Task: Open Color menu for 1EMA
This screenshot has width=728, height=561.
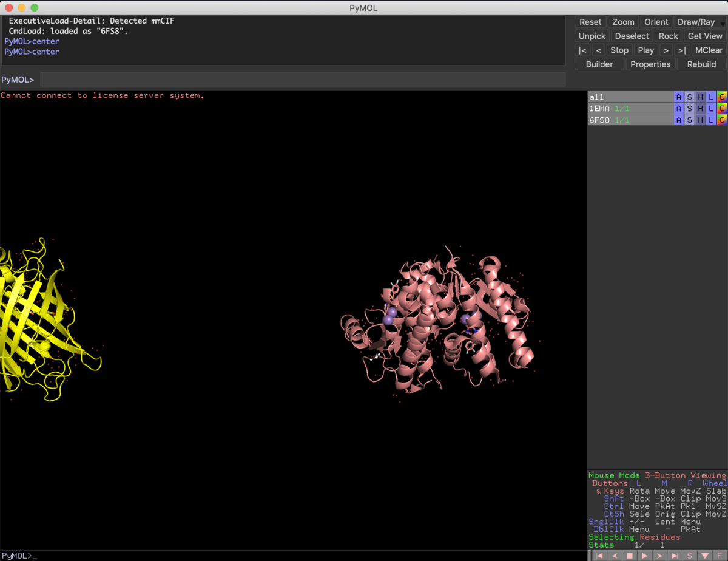Action: tap(722, 109)
